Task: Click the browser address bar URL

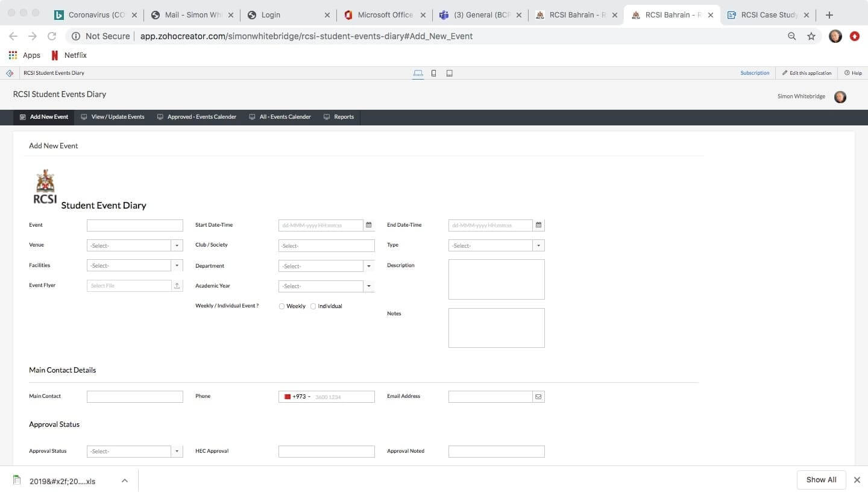Action: [x=306, y=36]
